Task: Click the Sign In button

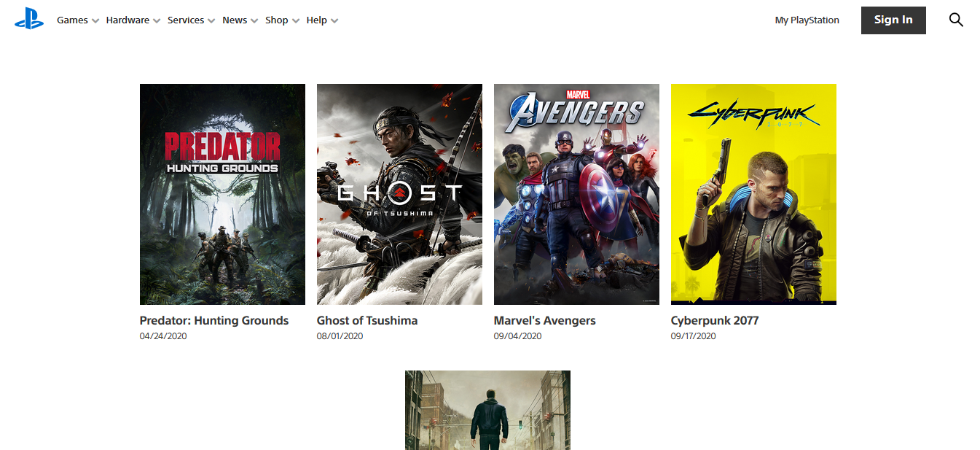Action: coord(893,20)
